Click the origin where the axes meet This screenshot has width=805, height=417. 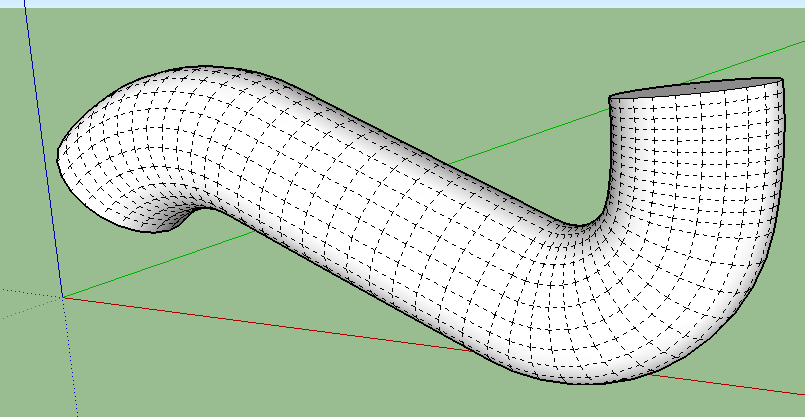(64, 297)
